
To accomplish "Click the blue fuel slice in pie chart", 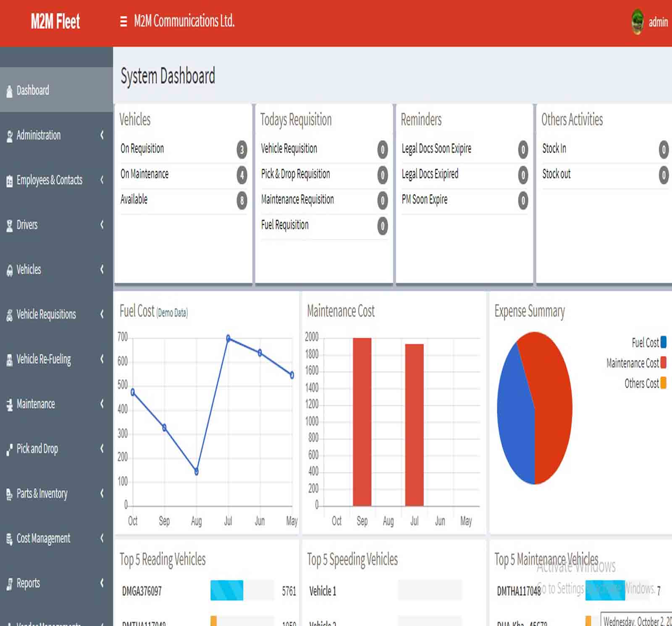I will click(514, 416).
